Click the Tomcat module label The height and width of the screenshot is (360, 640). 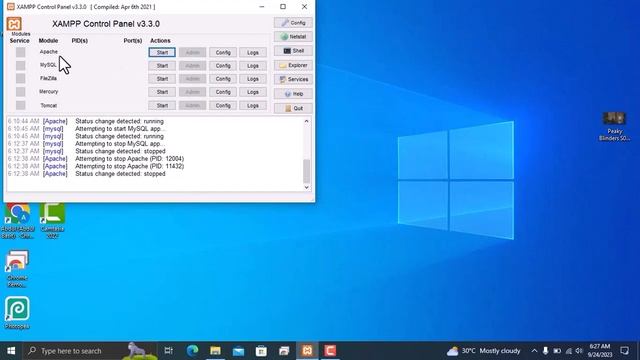(49, 106)
